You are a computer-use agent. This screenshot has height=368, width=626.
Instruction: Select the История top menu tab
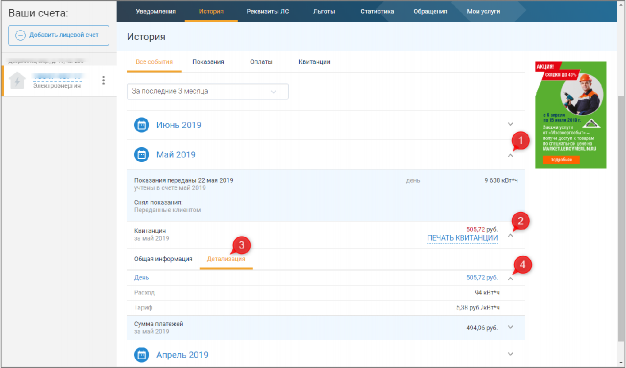tap(211, 12)
